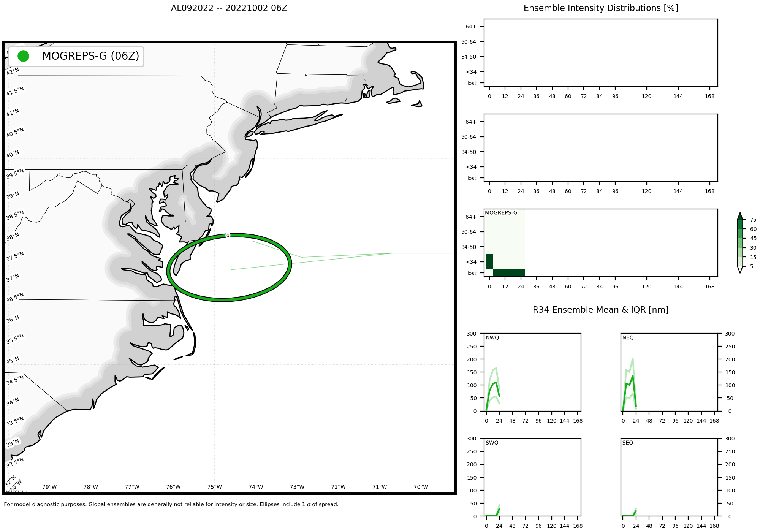Screen dimensions: 760x532
Task: Click upper arrow tip of colorbar
Action: coord(740,214)
